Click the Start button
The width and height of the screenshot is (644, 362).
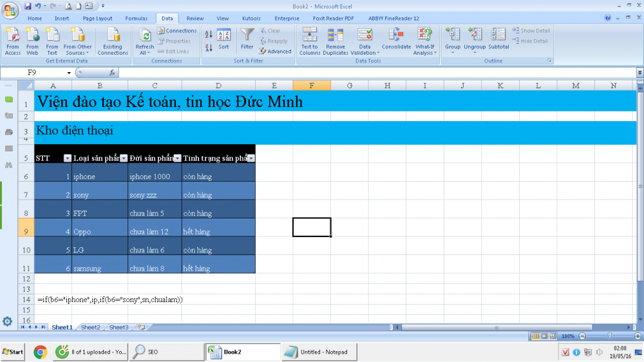(x=13, y=352)
